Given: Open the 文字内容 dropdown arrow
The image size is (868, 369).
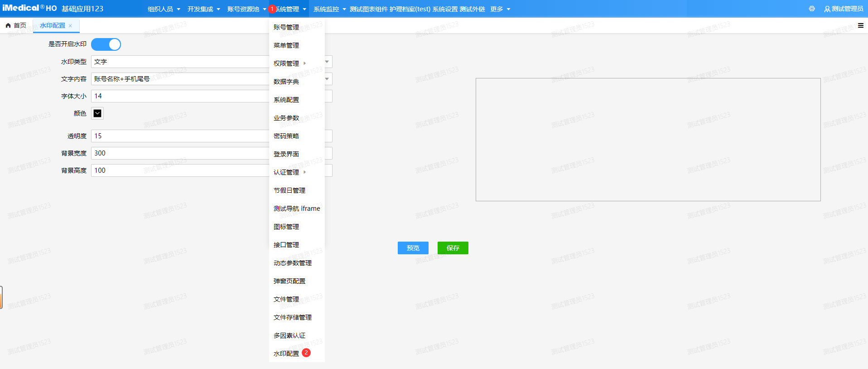Looking at the screenshot, I should coord(327,79).
